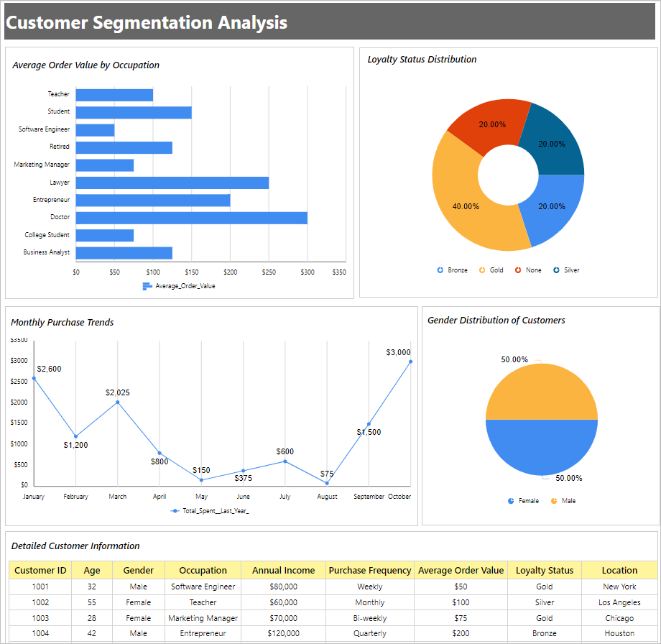This screenshot has width=661, height=644.
Task: Click the January $2,600 data point
Action: coord(34,378)
